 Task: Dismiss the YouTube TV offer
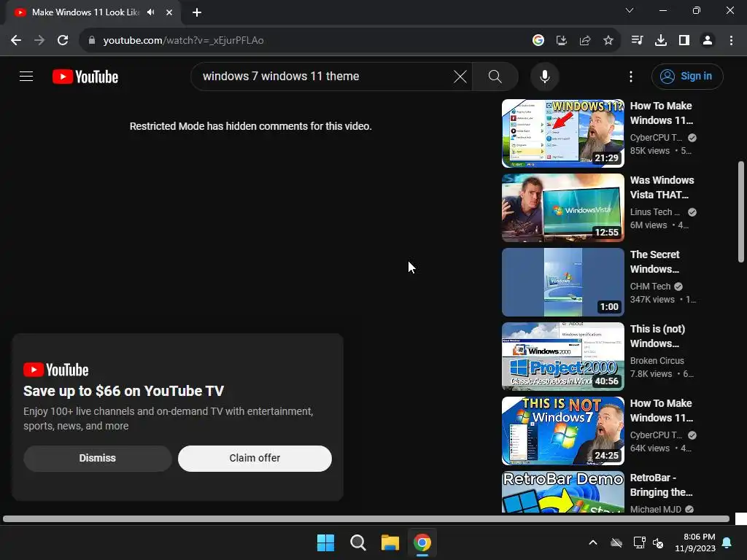pyautogui.click(x=98, y=458)
